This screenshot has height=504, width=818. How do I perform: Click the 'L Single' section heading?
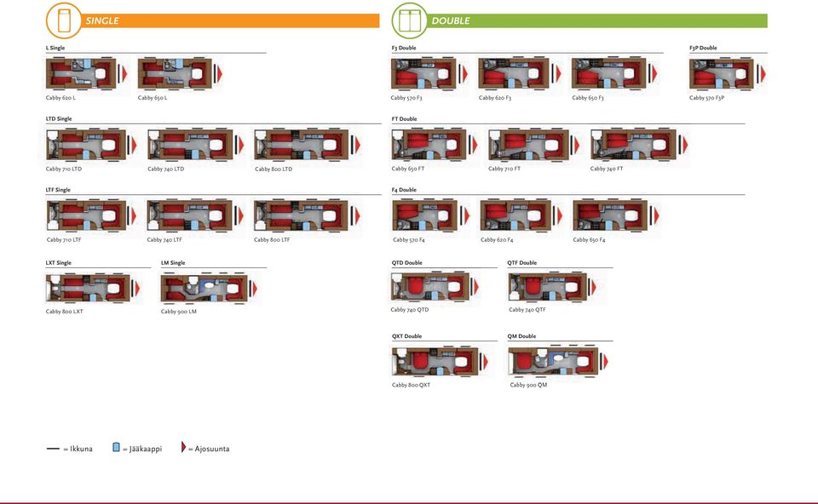coord(55,48)
